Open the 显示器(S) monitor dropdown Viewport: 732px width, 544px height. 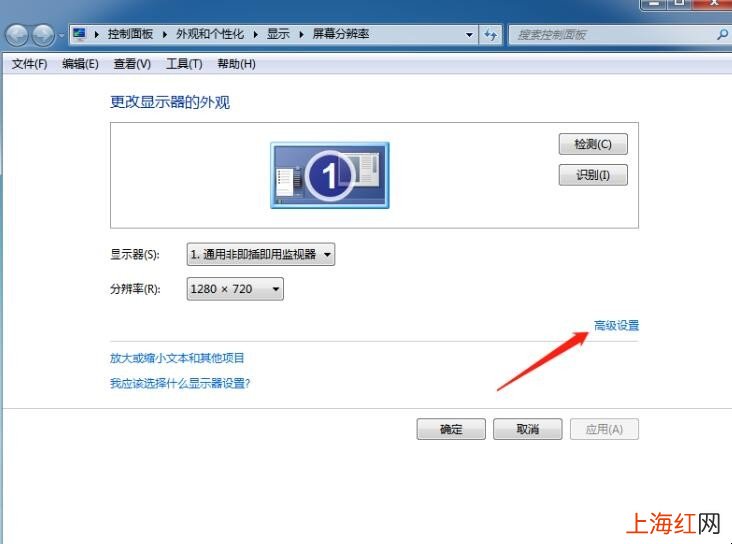(x=260, y=254)
